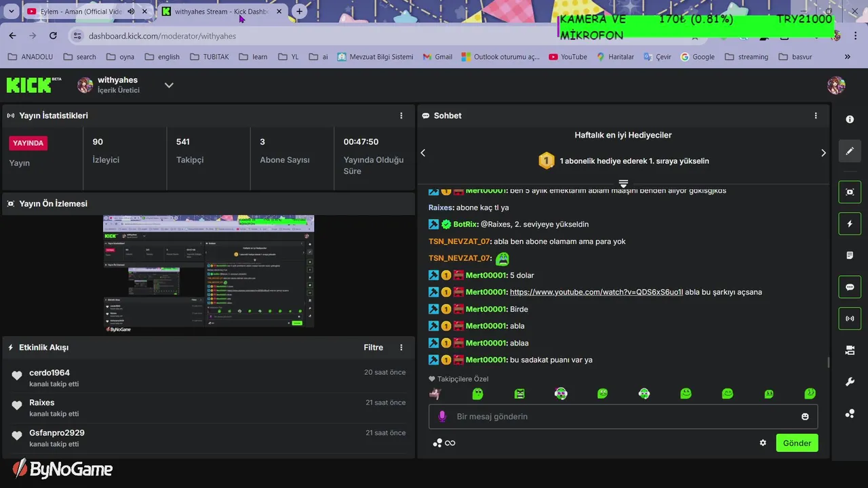Open the wrench tools sidebar icon
Viewport: 868px width, 488px height.
[850, 382]
